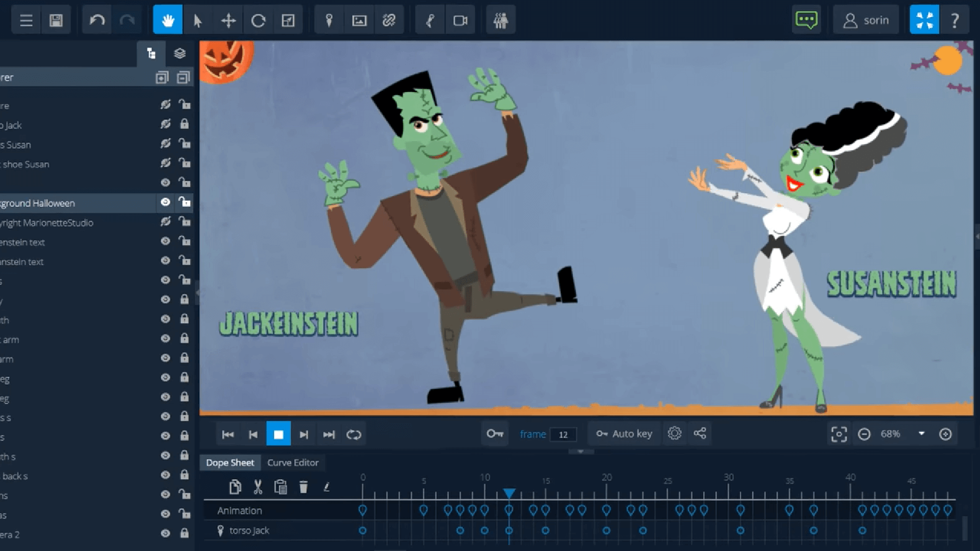Open the image import tool

(359, 19)
